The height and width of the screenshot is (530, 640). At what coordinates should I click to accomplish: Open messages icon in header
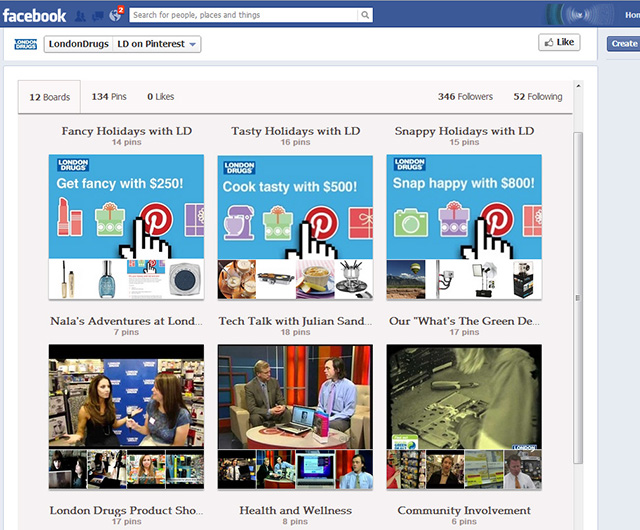click(98, 16)
